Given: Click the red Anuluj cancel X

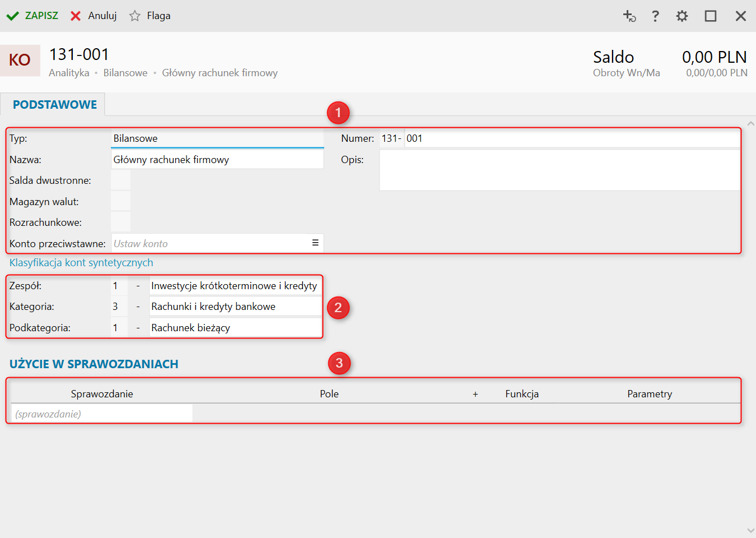Looking at the screenshot, I should click(x=76, y=16).
